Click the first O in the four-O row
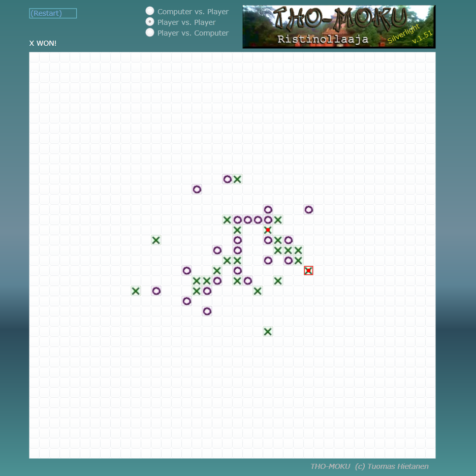 (237, 220)
